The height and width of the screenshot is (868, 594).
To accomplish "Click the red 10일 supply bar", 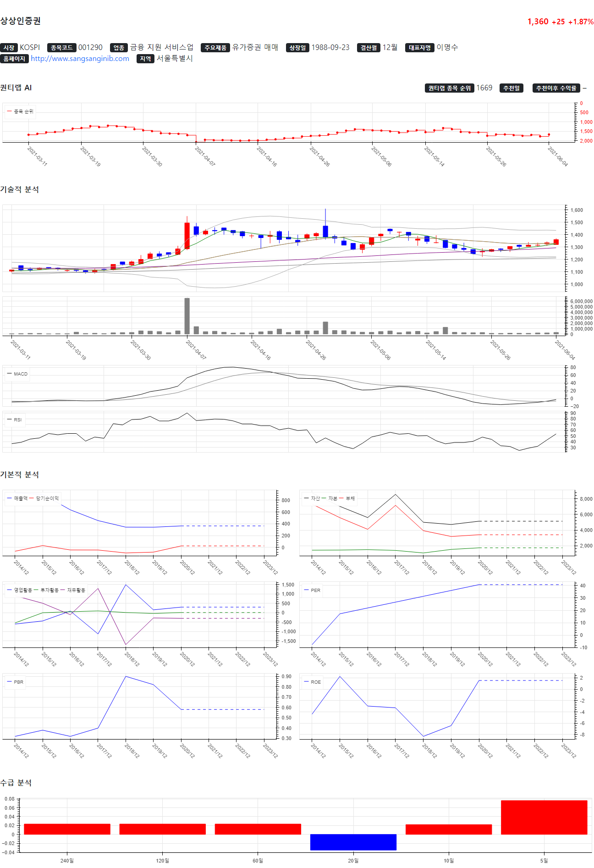I will click(x=449, y=829).
